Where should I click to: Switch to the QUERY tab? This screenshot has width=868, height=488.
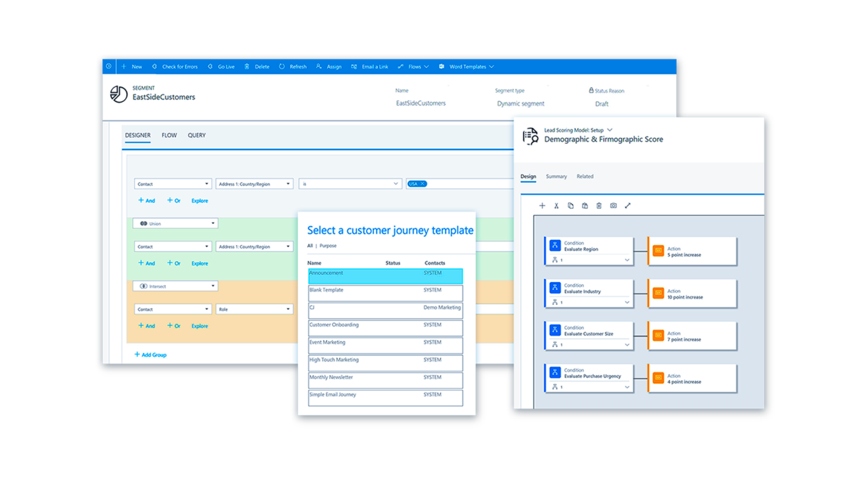(196, 135)
